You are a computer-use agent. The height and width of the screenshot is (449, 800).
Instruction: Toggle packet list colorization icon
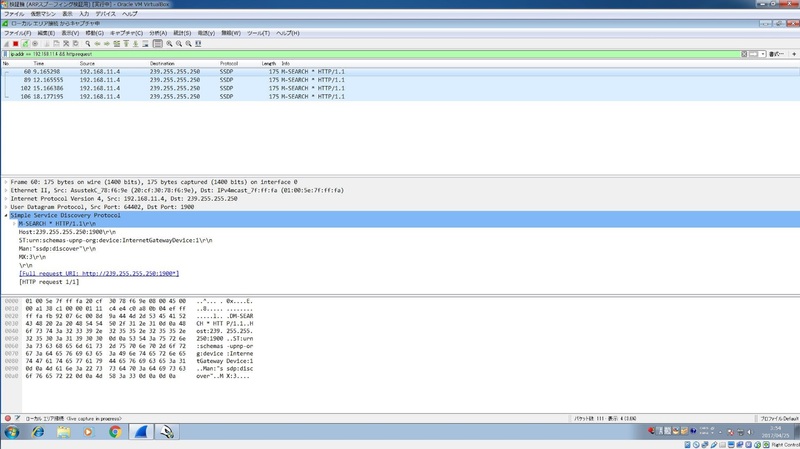click(x=158, y=44)
